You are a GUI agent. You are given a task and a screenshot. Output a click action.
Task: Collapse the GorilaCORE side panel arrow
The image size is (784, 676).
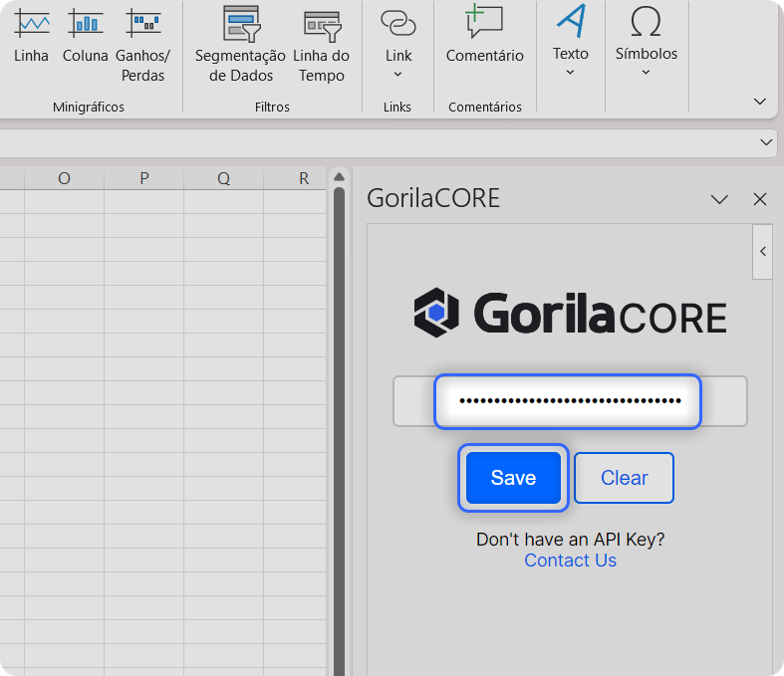click(762, 251)
